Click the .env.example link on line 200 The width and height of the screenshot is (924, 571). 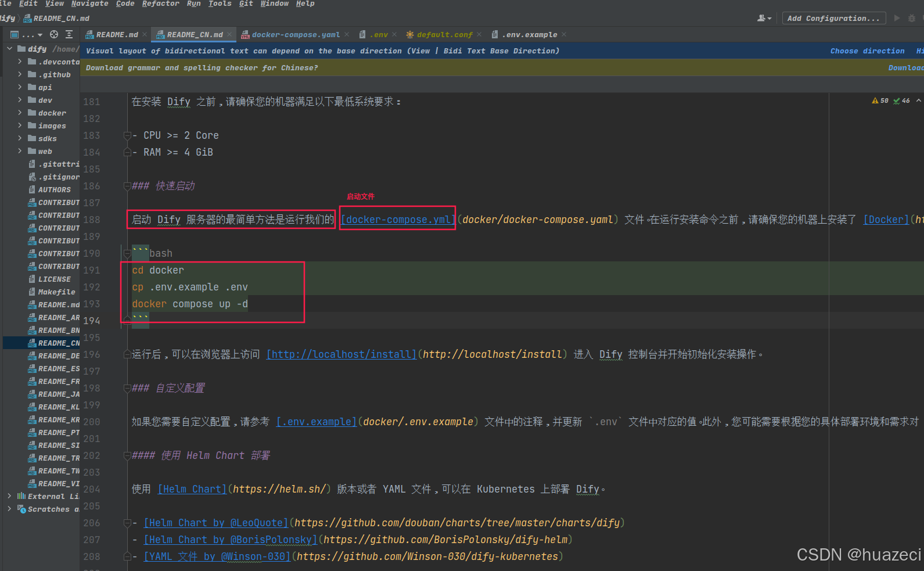[x=317, y=422]
